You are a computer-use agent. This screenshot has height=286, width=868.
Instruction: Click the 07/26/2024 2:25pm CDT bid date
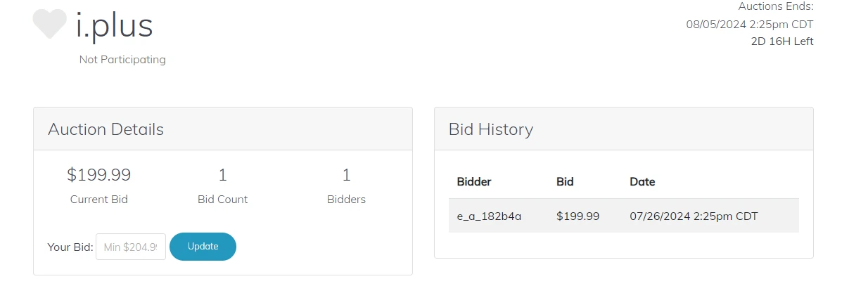coord(694,216)
